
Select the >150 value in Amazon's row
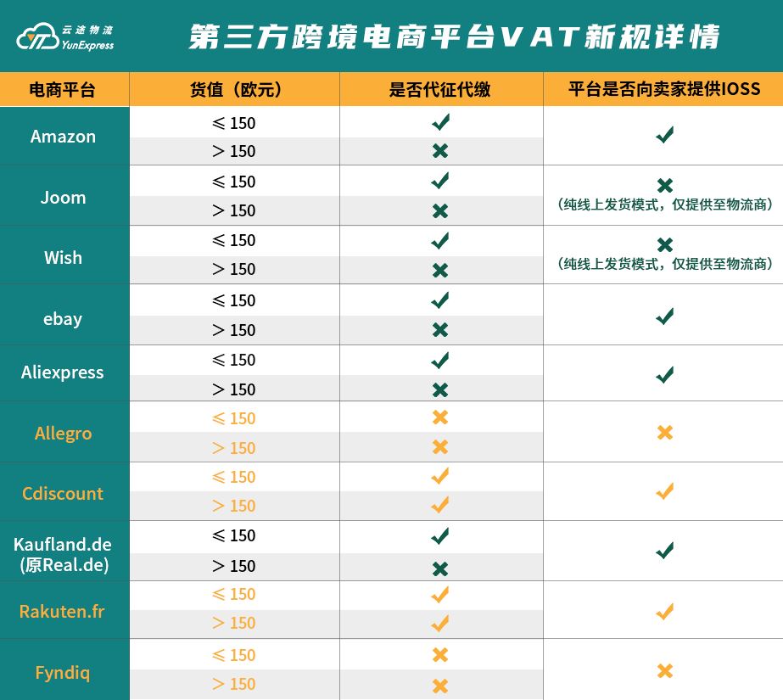(x=233, y=151)
